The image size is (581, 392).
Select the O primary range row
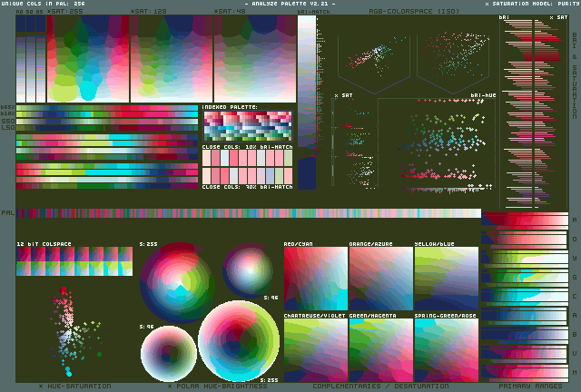tap(525, 240)
